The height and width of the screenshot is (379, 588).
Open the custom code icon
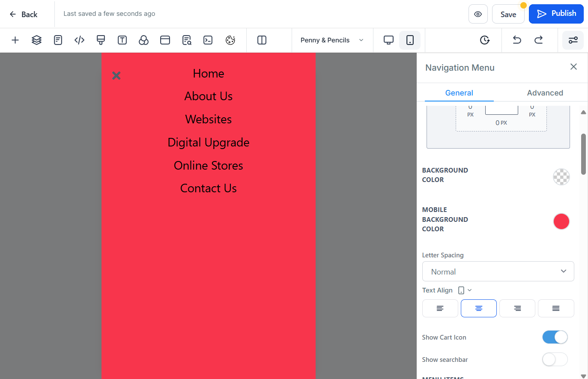click(79, 40)
